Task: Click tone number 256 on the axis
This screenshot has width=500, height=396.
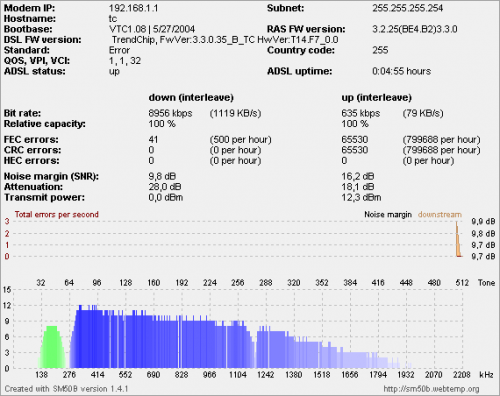Action: pyautogui.click(x=238, y=283)
